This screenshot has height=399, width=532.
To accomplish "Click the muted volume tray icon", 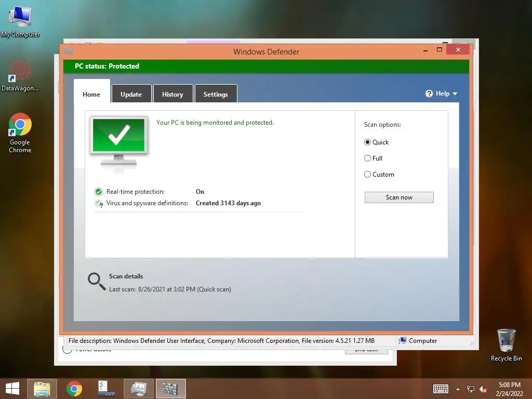I will click(483, 389).
